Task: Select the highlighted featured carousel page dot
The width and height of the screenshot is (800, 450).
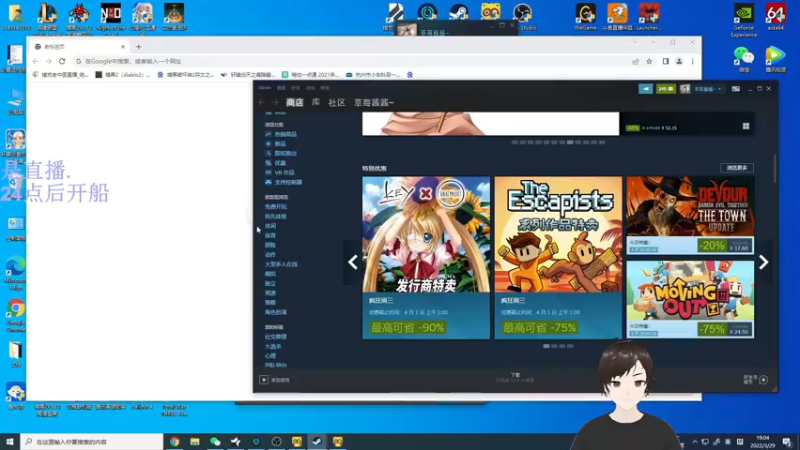Action: click(570, 142)
